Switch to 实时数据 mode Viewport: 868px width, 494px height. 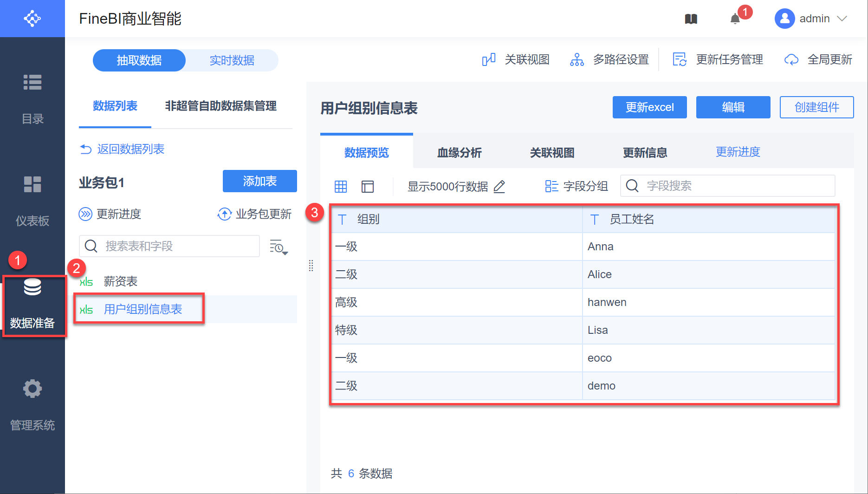click(232, 60)
